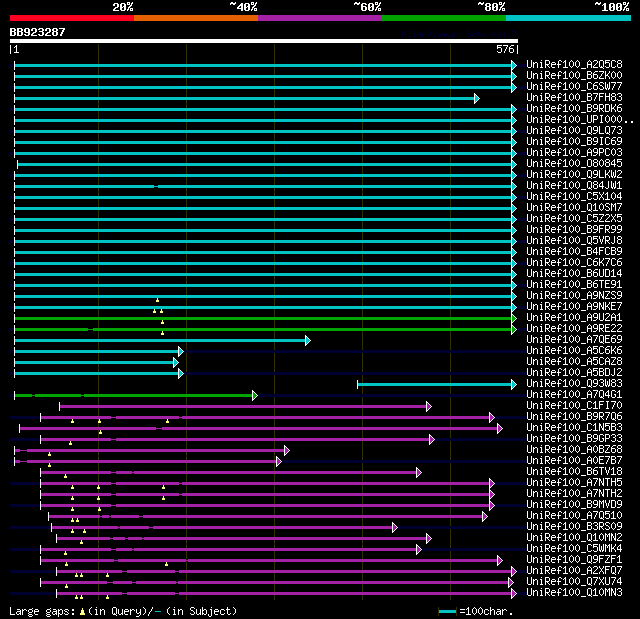This screenshot has width=640, height=619.
Task: Click the orange ~40% identity legend segment
Action: click(196, 18)
